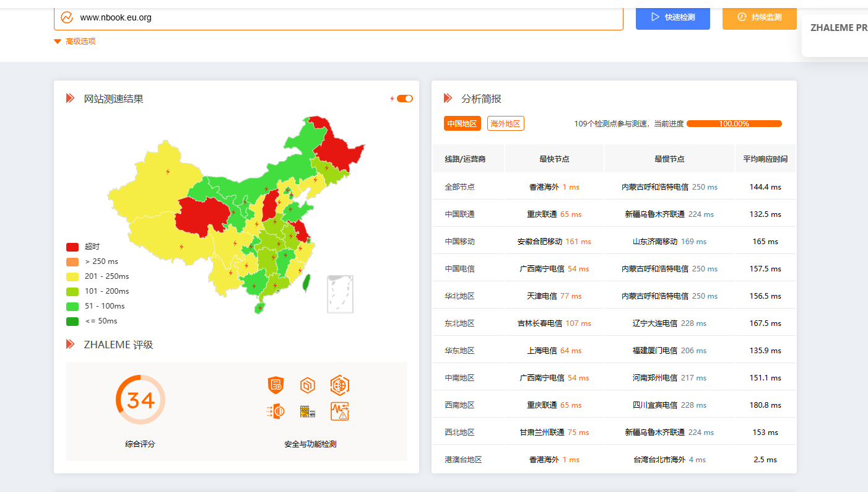Click the 最快节点 column header
Viewport: 868px width, 492px height.
coord(554,159)
